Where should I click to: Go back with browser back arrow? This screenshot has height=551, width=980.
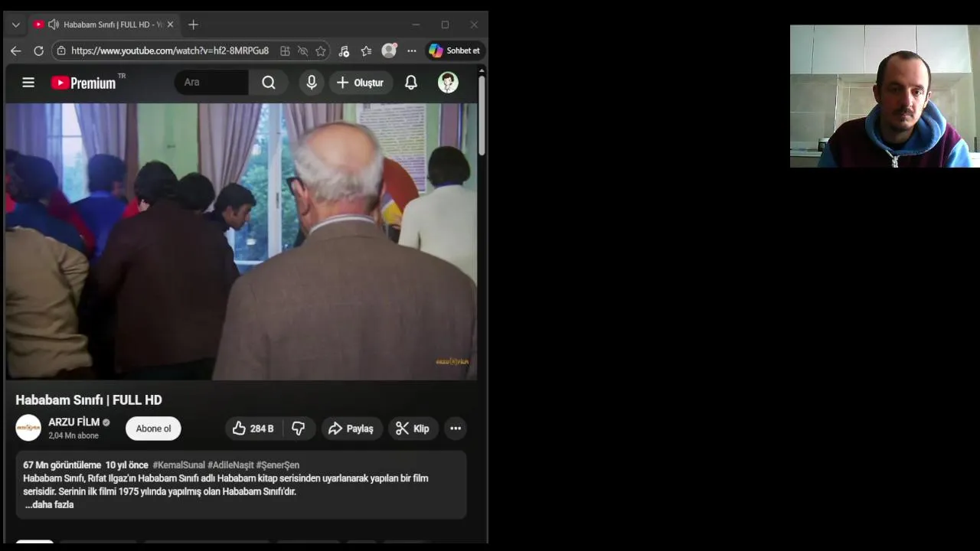click(x=15, y=51)
